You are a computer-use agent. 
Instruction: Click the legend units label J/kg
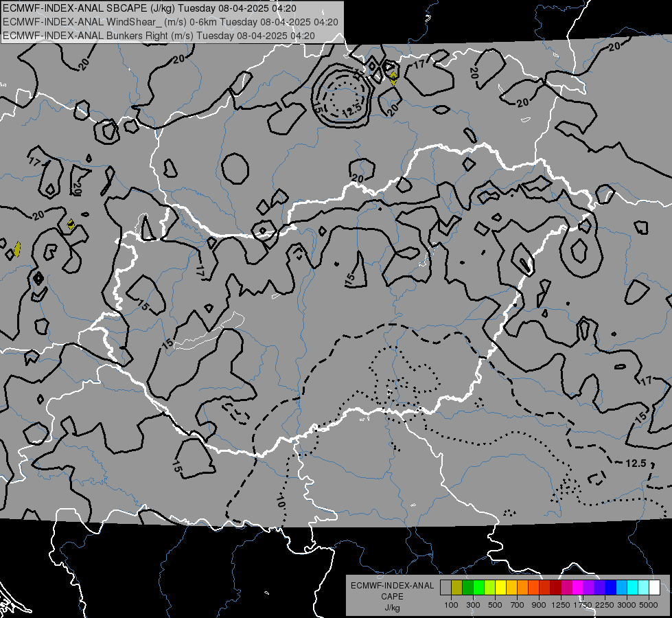[392, 608]
